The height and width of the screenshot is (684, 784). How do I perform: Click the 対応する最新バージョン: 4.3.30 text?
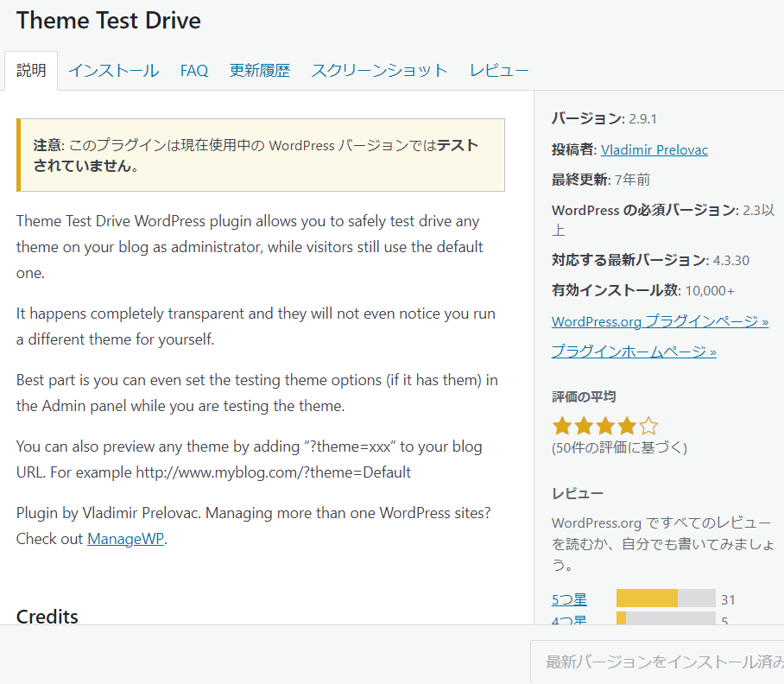pyautogui.click(x=650, y=260)
